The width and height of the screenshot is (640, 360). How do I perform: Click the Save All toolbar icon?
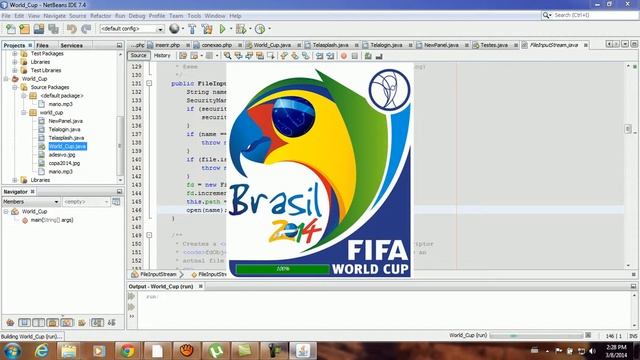pyautogui.click(x=53, y=29)
